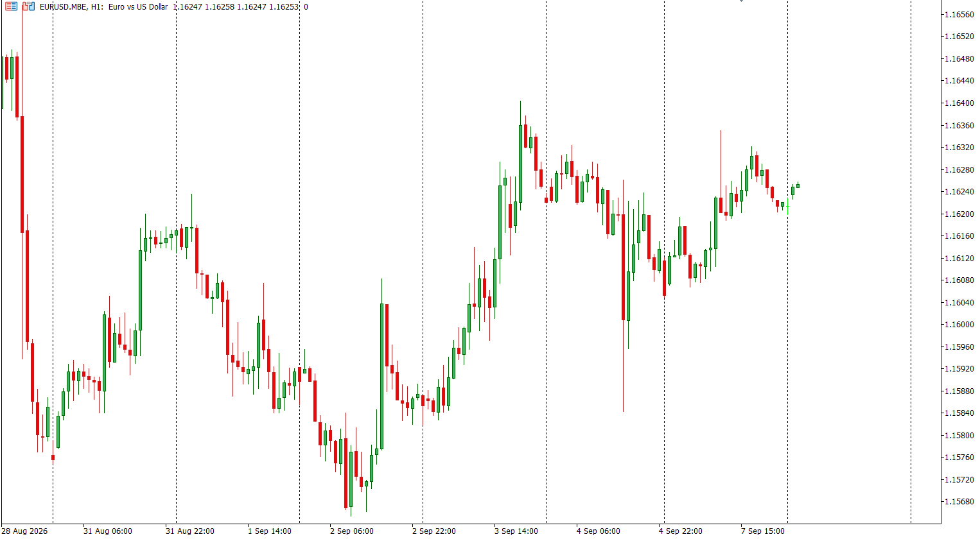Click the 4 Sep 22:00 time label
980x539 pixels.
681,531
